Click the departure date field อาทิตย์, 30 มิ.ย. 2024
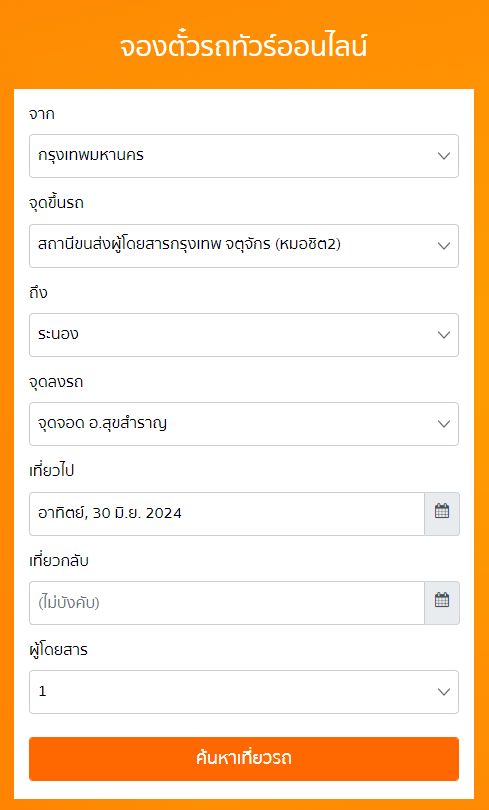This screenshot has width=489, height=810. (x=227, y=513)
